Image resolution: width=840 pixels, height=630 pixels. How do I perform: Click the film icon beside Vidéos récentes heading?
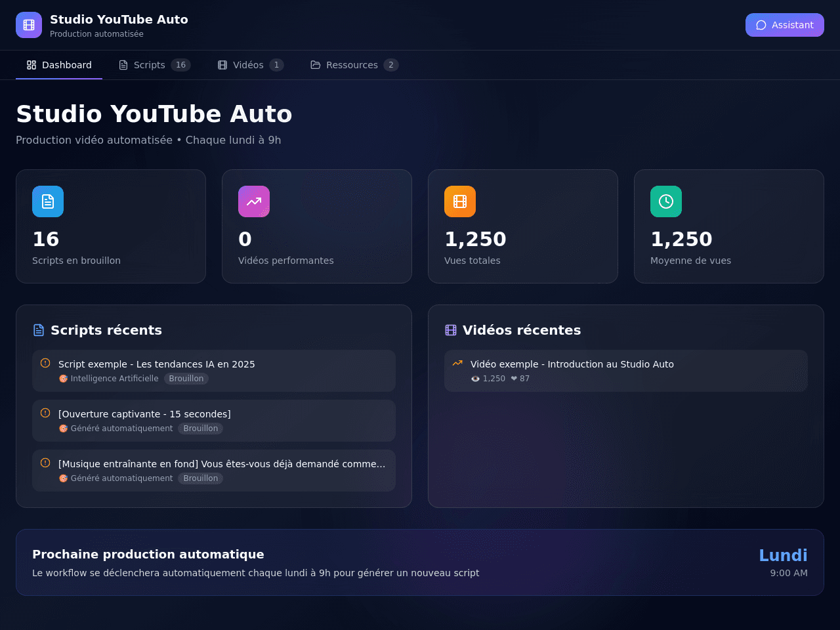click(x=451, y=330)
